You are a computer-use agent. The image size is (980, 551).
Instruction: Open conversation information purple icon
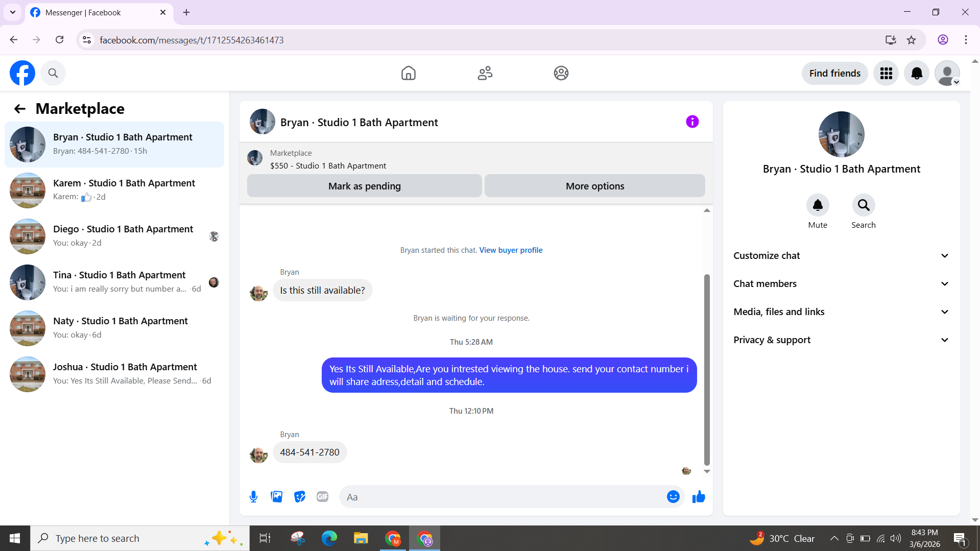(x=692, y=122)
